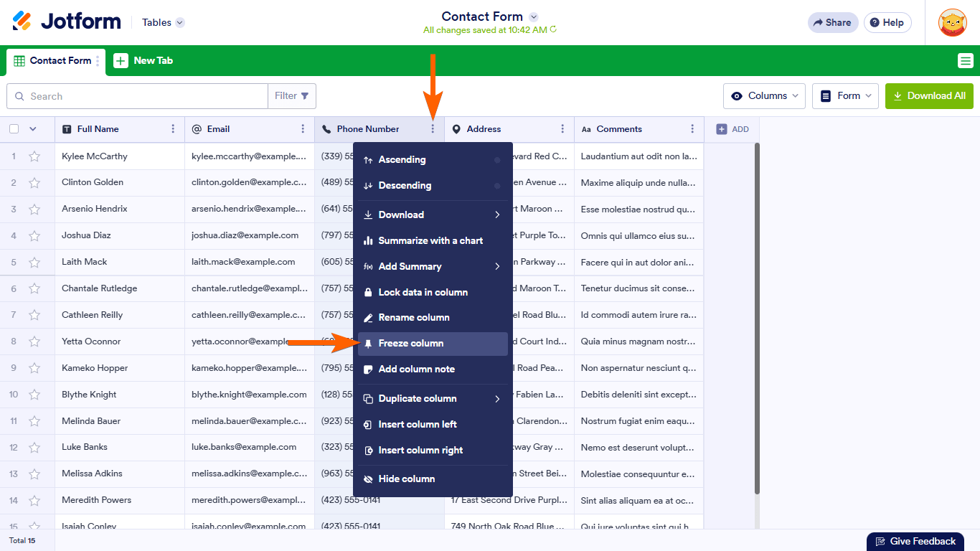Add a new column with ADD

click(732, 129)
